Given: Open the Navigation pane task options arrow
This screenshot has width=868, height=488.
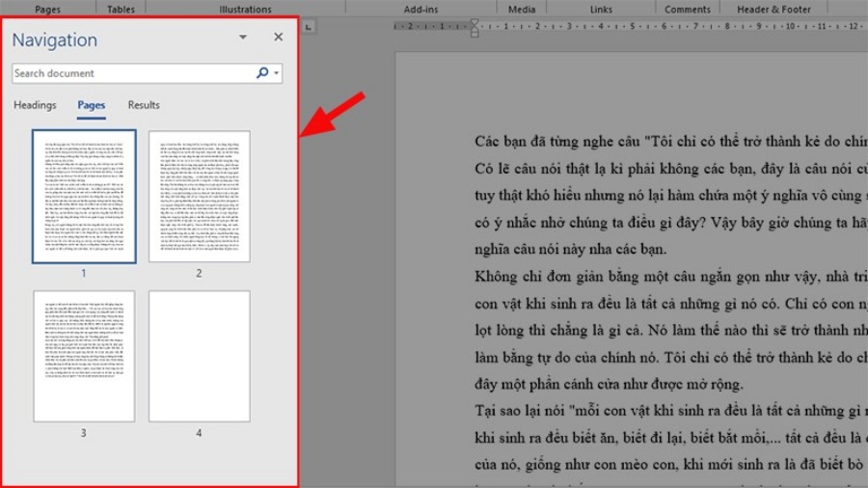Looking at the screenshot, I should point(243,38).
